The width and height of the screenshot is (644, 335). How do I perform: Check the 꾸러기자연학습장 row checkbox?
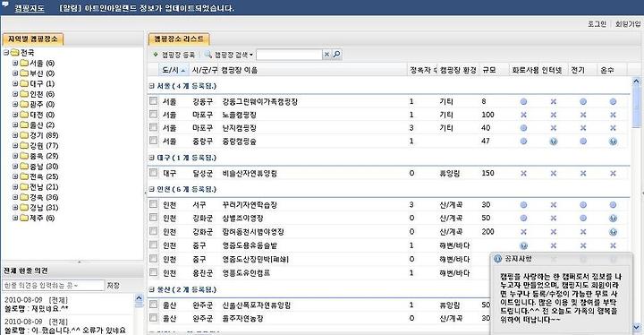tap(153, 204)
